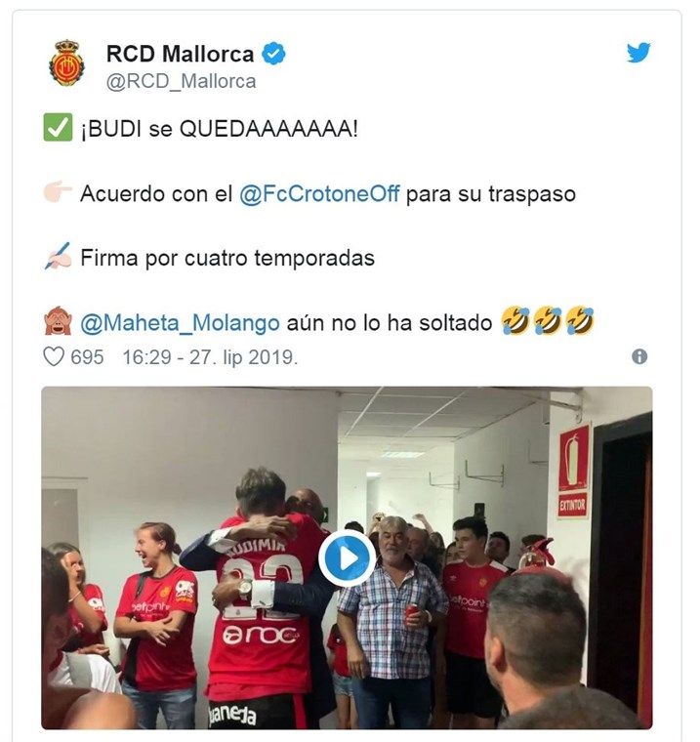
Task: Click the blue verified badge
Action: click(273, 53)
